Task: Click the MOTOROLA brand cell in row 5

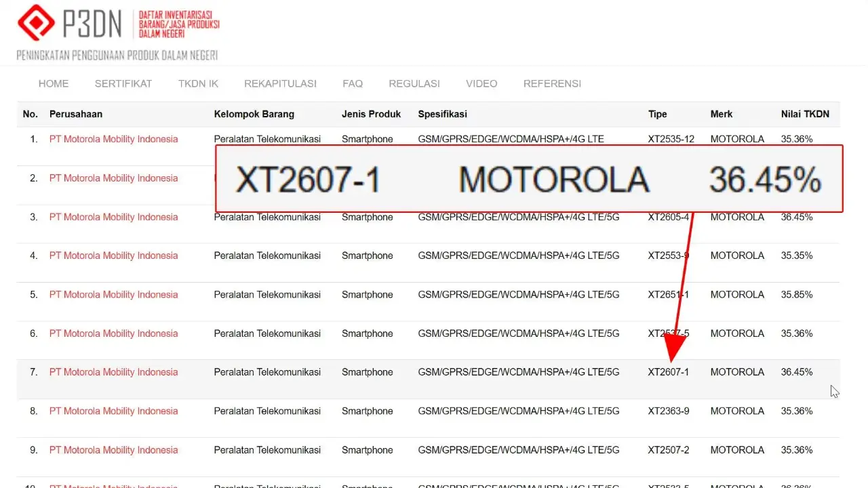Action: 737,295
